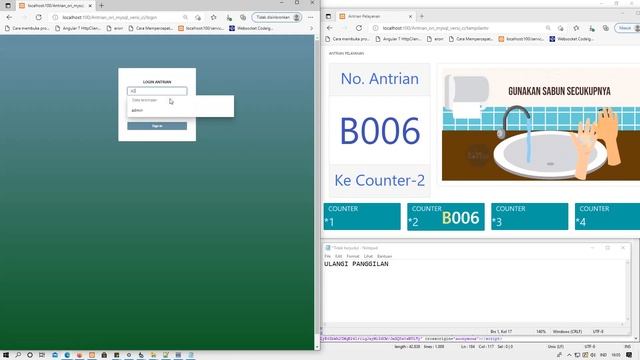This screenshot has height=360, width=640.
Task: Click 'Ke Counter-2' label
Action: [380, 180]
